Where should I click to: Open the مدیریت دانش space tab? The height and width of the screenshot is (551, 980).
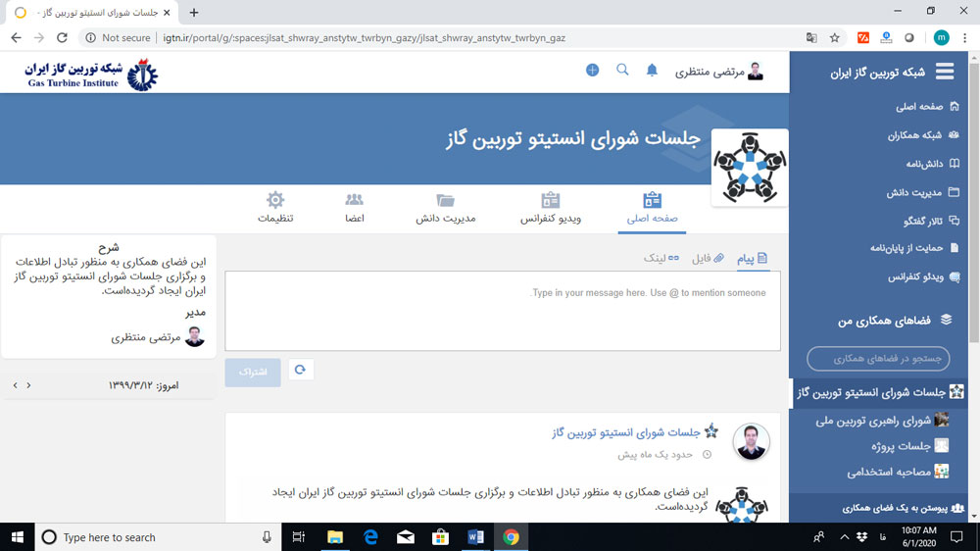(446, 208)
